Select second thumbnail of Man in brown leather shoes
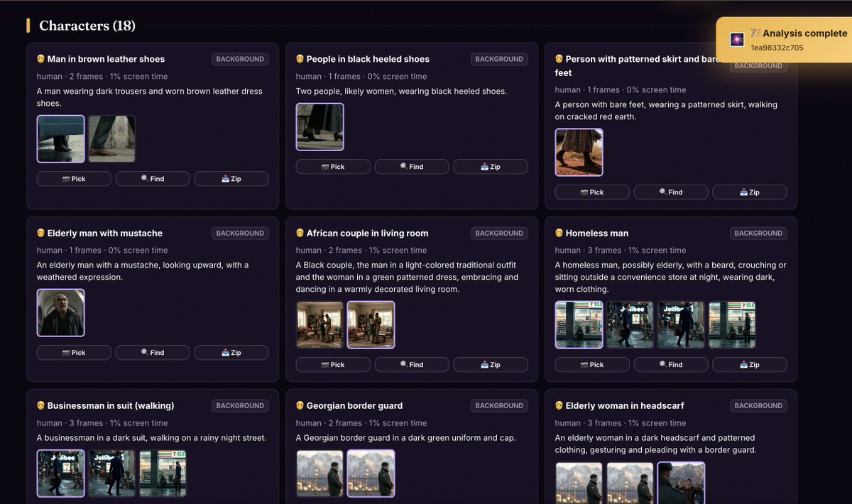852x504 pixels. click(112, 139)
